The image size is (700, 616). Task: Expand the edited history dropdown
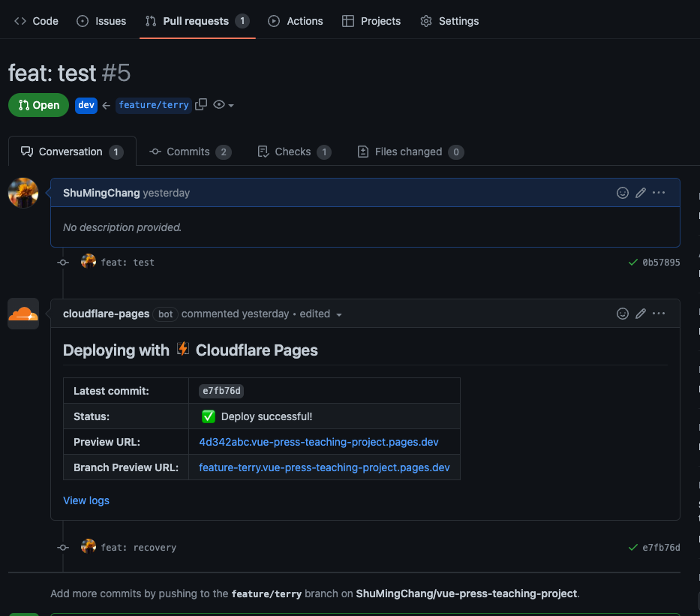coord(320,314)
